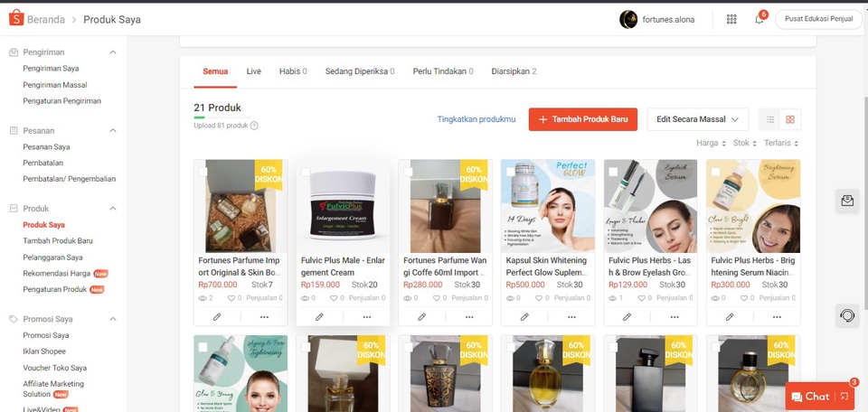This screenshot has height=412, width=868.
Task: Select checkbox on Fortunes Parfume Wangi Coffe
Action: coord(408,172)
